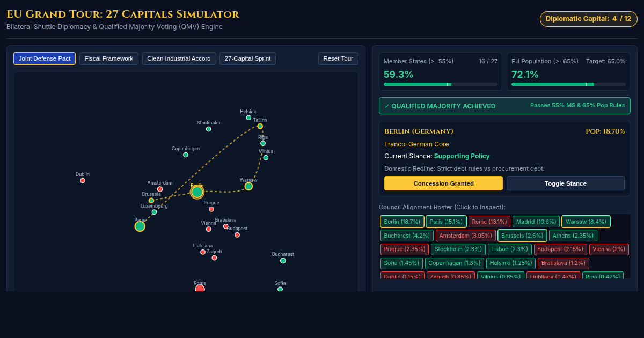The height and width of the screenshot is (338, 644).
Task: Inspect Madrid (10.6%) roster chip
Action: [x=536, y=222]
